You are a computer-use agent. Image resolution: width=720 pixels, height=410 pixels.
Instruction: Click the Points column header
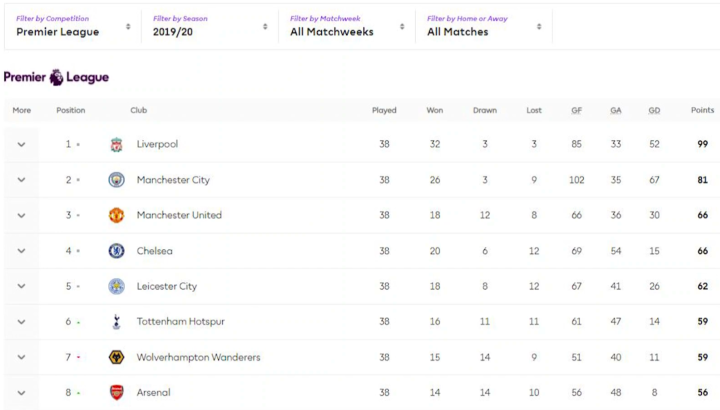[702, 110]
